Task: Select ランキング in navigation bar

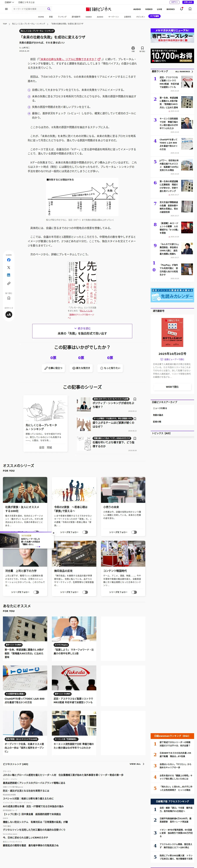Action: [62, 16]
